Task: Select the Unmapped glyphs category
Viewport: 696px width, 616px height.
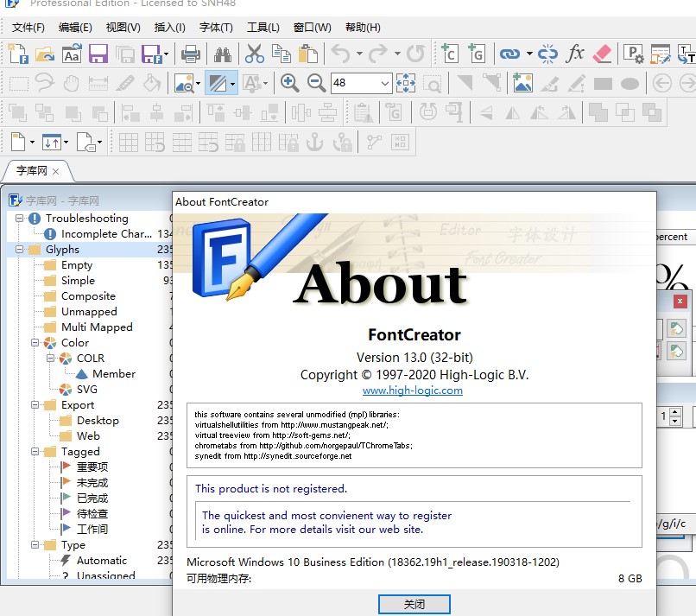Action: pos(89,312)
